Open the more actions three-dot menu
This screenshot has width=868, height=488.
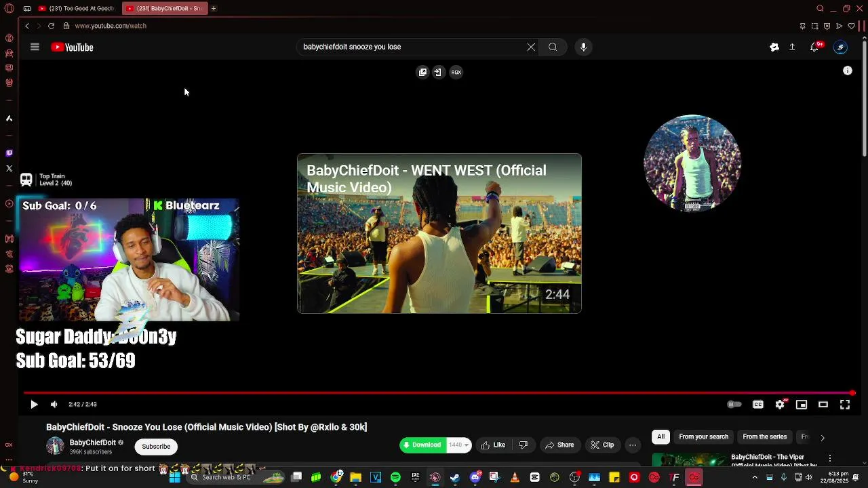point(633,445)
